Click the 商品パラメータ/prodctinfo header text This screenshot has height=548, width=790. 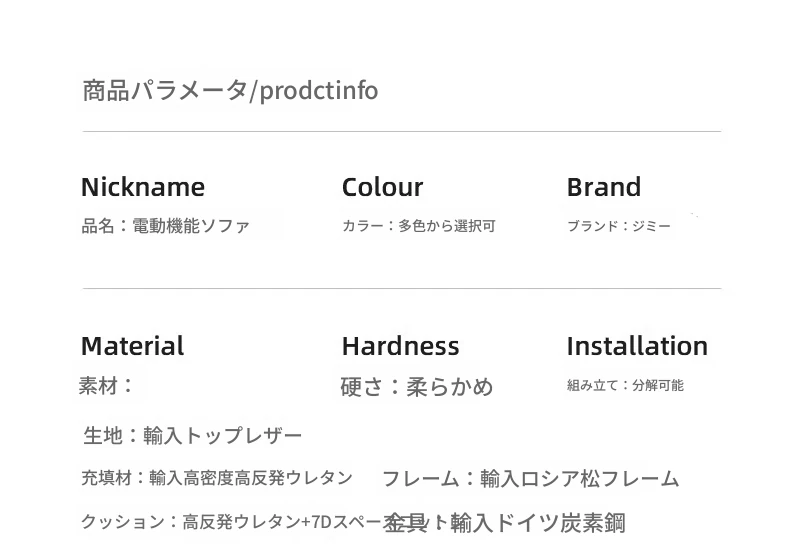point(230,91)
